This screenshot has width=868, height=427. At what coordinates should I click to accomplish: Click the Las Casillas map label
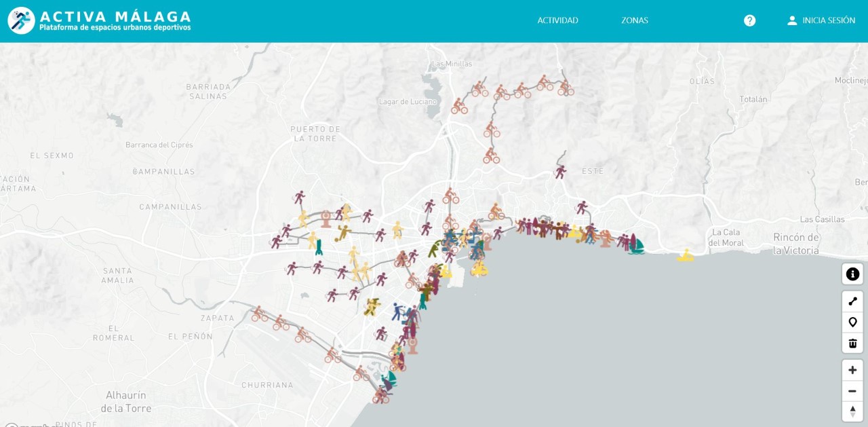click(823, 219)
